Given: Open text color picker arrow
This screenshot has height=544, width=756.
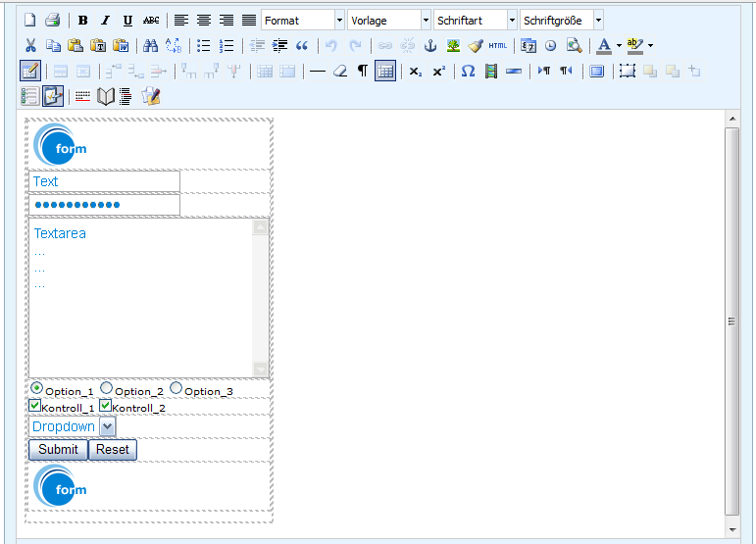Looking at the screenshot, I should [x=619, y=45].
